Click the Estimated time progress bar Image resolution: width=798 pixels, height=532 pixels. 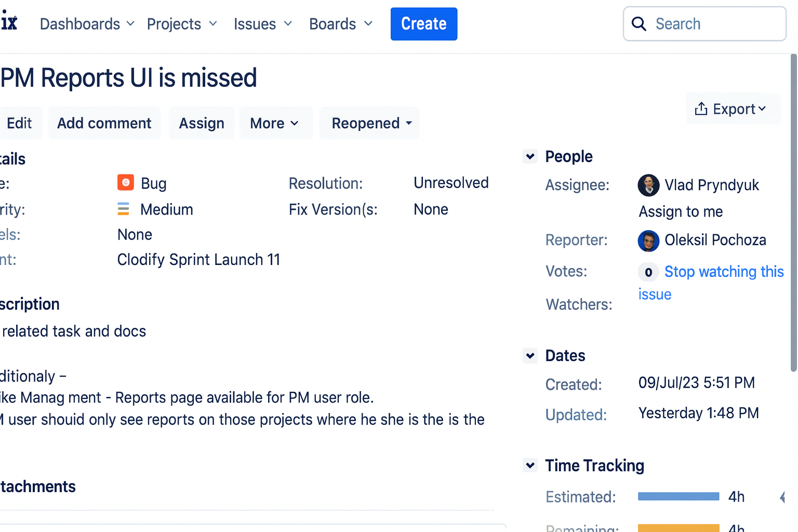pos(678,496)
